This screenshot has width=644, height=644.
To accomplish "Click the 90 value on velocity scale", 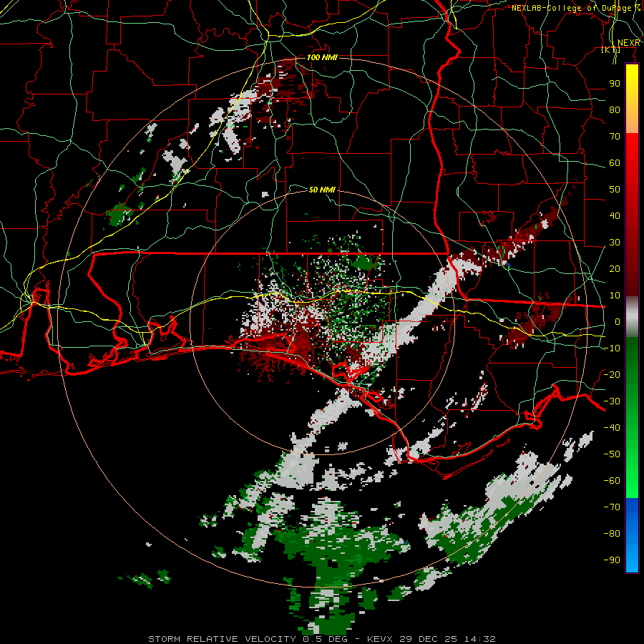I will 615,84.
